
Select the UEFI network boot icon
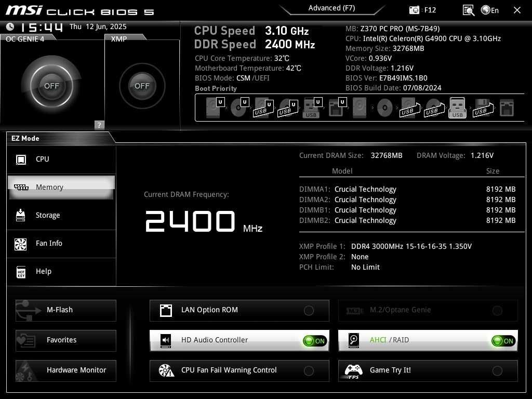337,108
